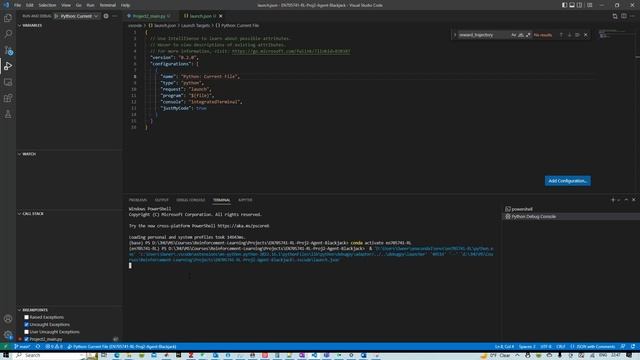Toggle primary side bar layout icon
Screen dimensions: 640x360
pos(564,5)
